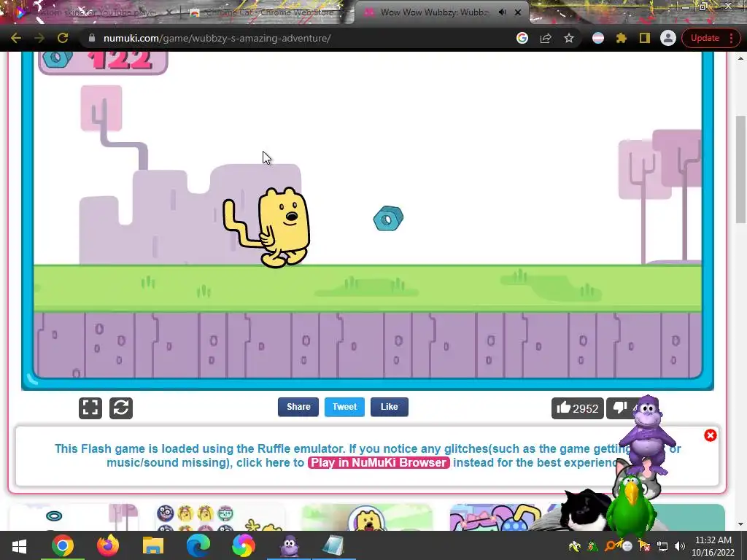Open the Wubbzy face related game thumbnail
The height and width of the screenshot is (560, 747).
pos(367,518)
